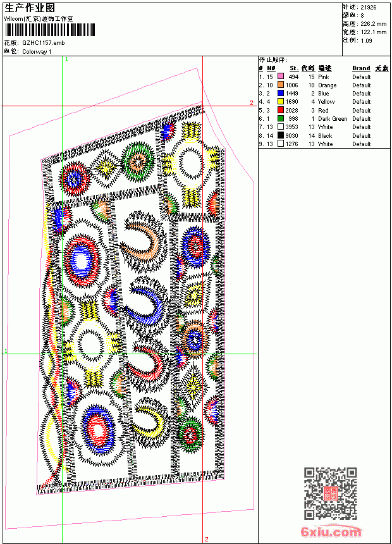This screenshot has height=544, width=392.
Task: Click the Brand column header
Action: [x=361, y=68]
